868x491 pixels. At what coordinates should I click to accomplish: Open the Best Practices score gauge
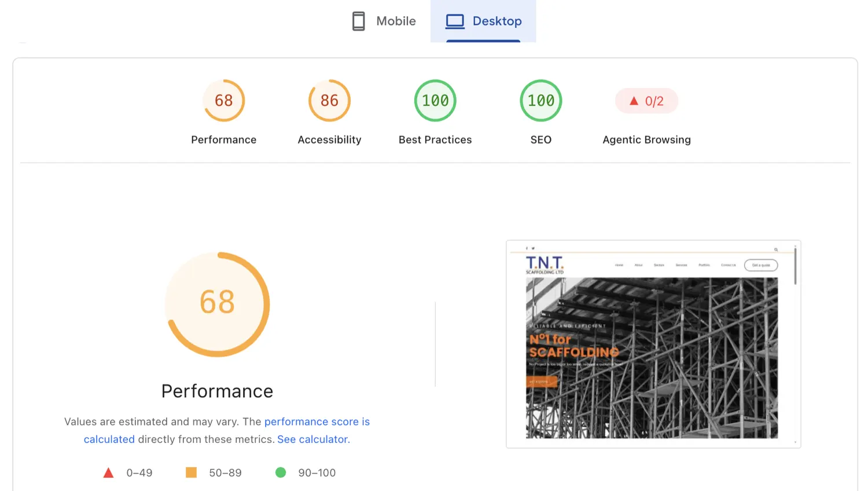click(x=435, y=101)
